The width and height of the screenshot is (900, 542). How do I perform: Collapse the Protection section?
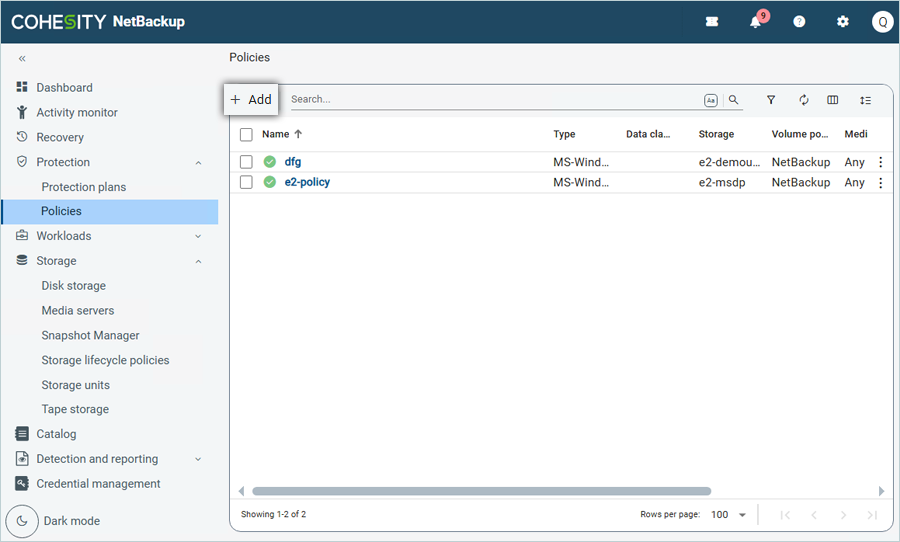coord(198,162)
